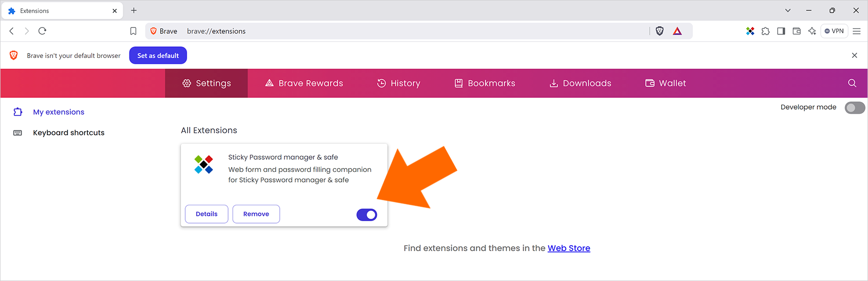The height and width of the screenshot is (281, 868).
Task: Open the Extensions puzzle icon
Action: [765, 31]
